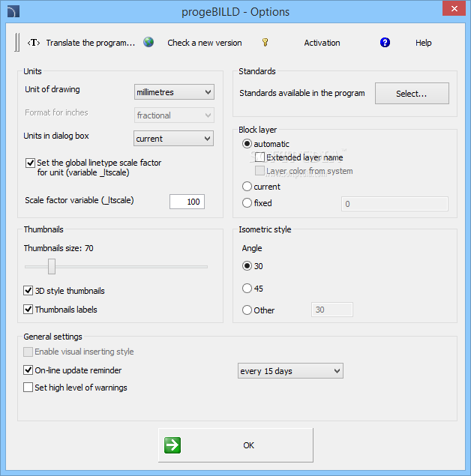Click Standards available in the program text
The height and width of the screenshot is (476, 471).
click(301, 93)
